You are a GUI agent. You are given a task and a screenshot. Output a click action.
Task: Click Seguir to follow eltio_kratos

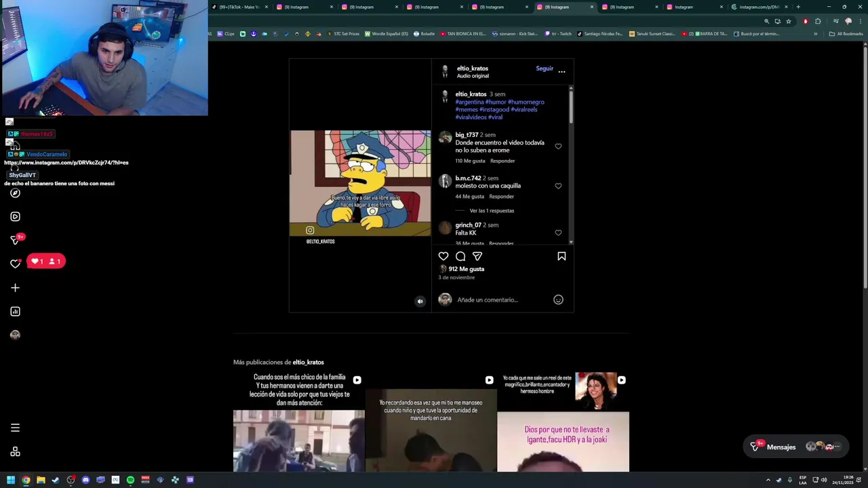[x=545, y=68]
